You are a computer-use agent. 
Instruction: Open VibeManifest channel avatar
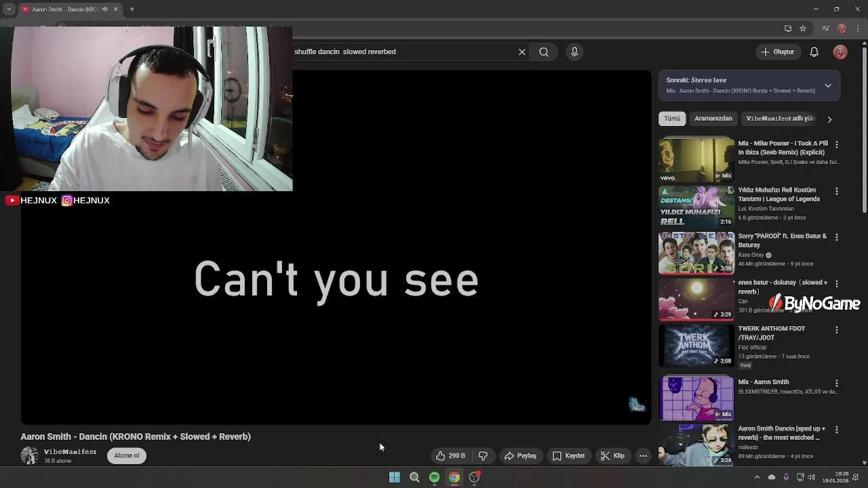point(29,455)
